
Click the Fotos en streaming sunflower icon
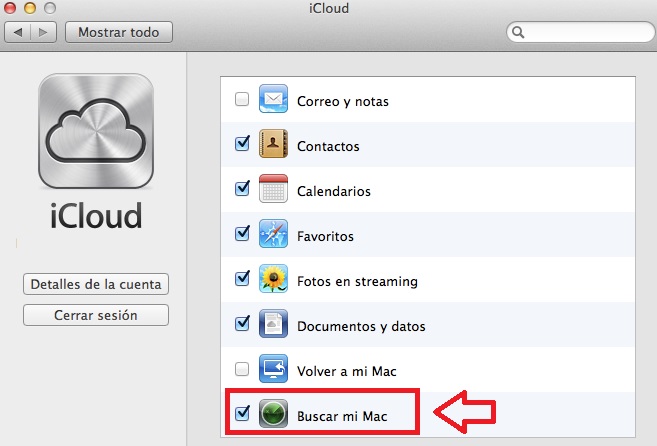tap(273, 278)
